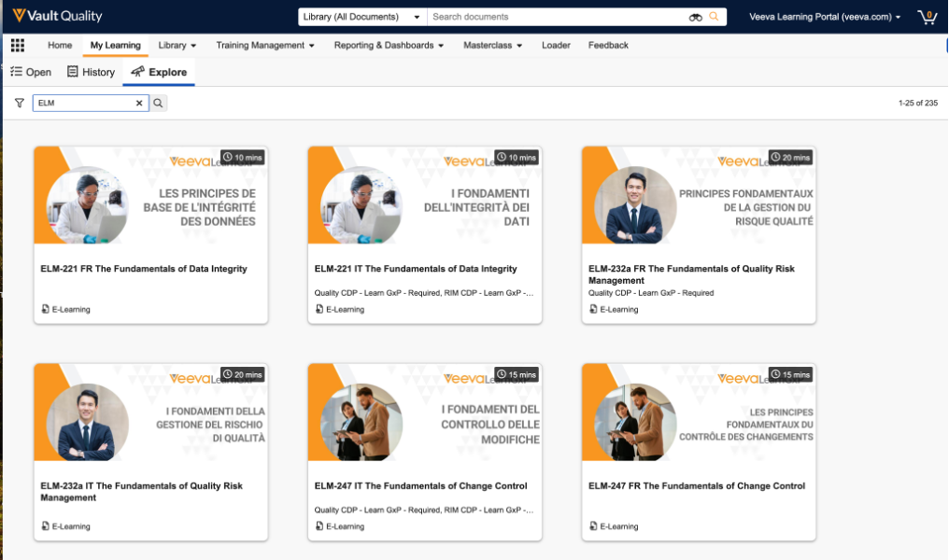Open the Loader tab

[556, 45]
